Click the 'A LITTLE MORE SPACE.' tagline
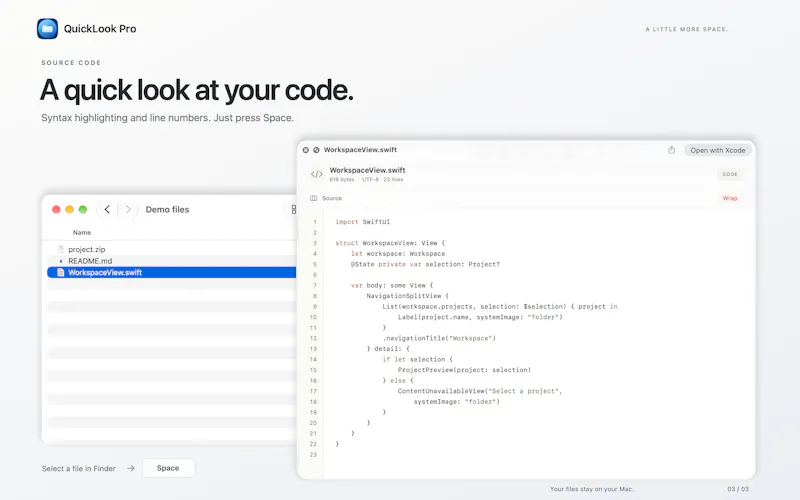The width and height of the screenshot is (800, 500). [x=687, y=29]
